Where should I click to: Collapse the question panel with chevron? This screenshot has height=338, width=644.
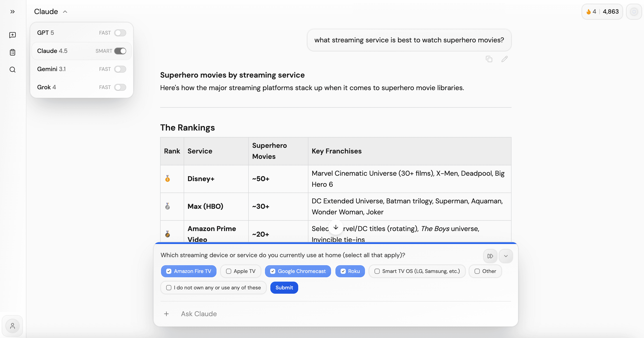[x=506, y=256]
